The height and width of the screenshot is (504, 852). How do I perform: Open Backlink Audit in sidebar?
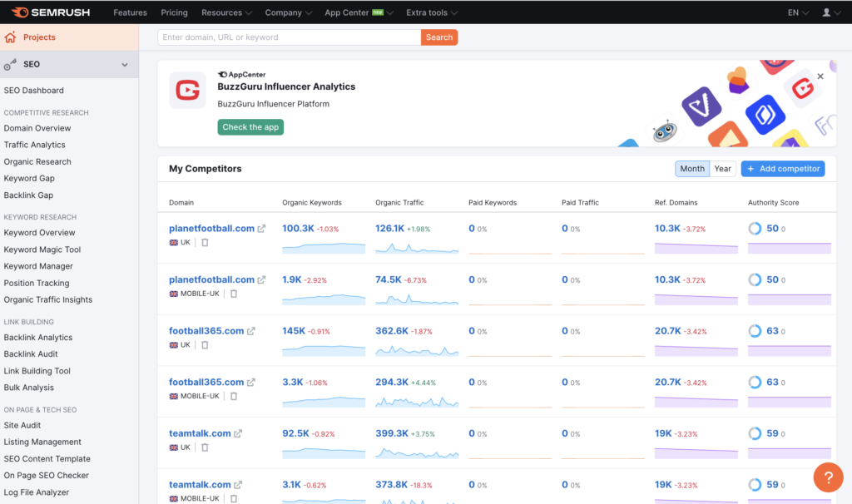click(31, 353)
